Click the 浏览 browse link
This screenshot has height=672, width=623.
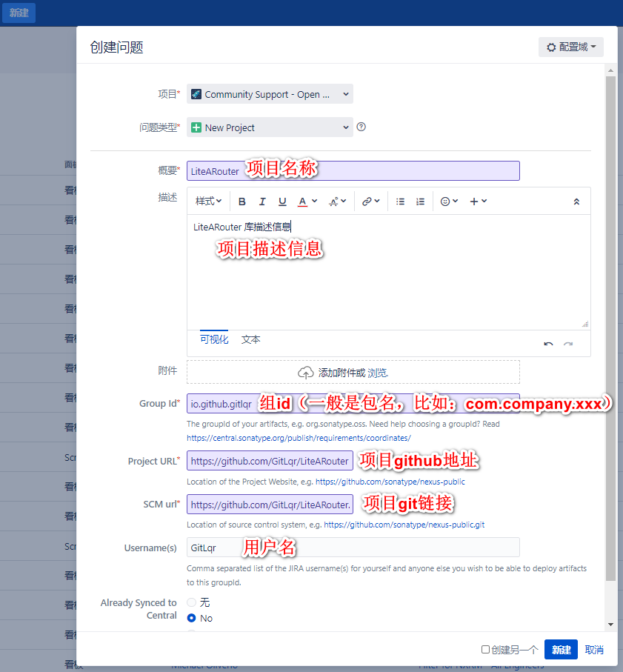[378, 373]
